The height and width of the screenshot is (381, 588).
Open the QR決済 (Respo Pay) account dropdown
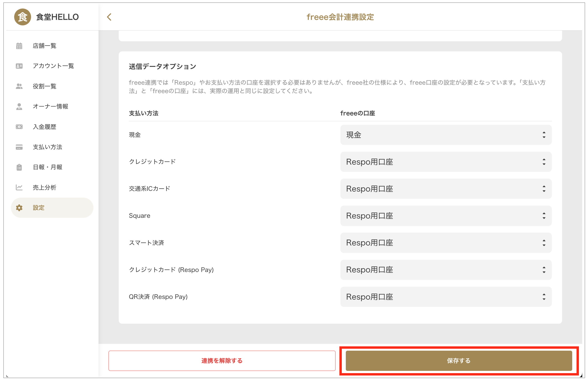pos(446,297)
